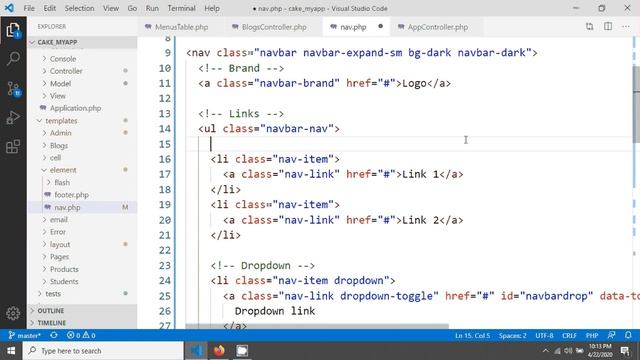This screenshot has width=640, height=360.
Task: Open the Help menu
Action: pyautogui.click(x=212, y=8)
